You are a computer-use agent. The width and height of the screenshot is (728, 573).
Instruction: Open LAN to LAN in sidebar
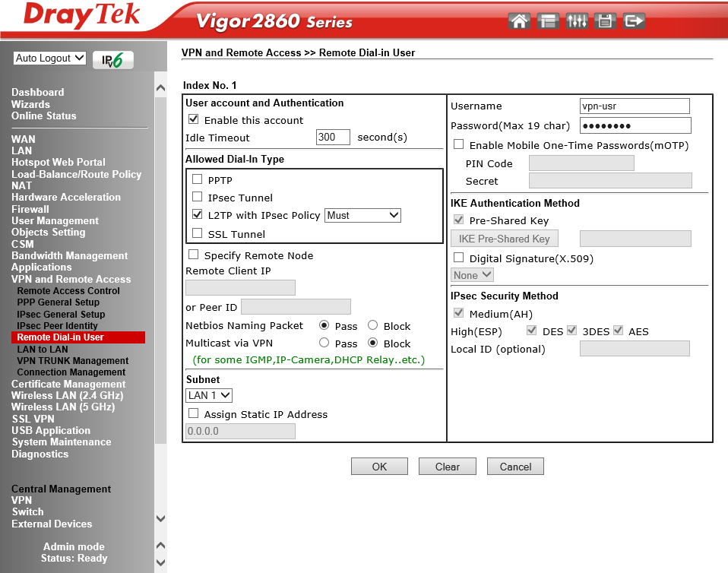point(43,349)
